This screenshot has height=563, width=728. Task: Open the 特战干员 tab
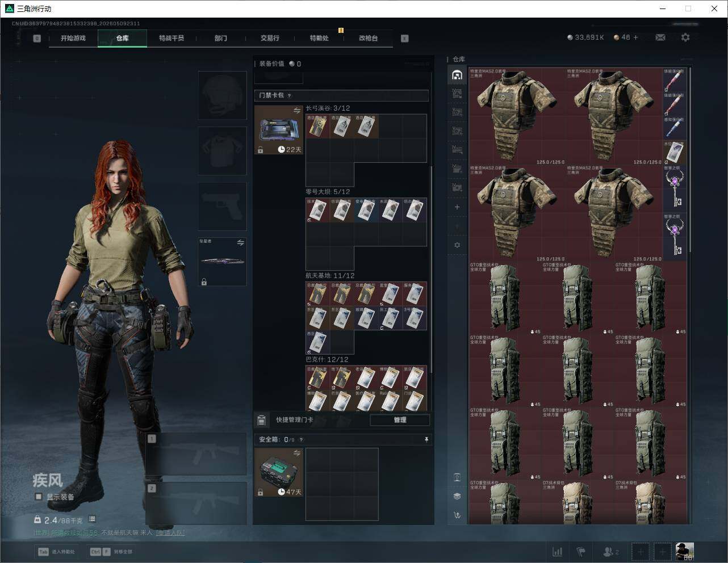point(171,38)
